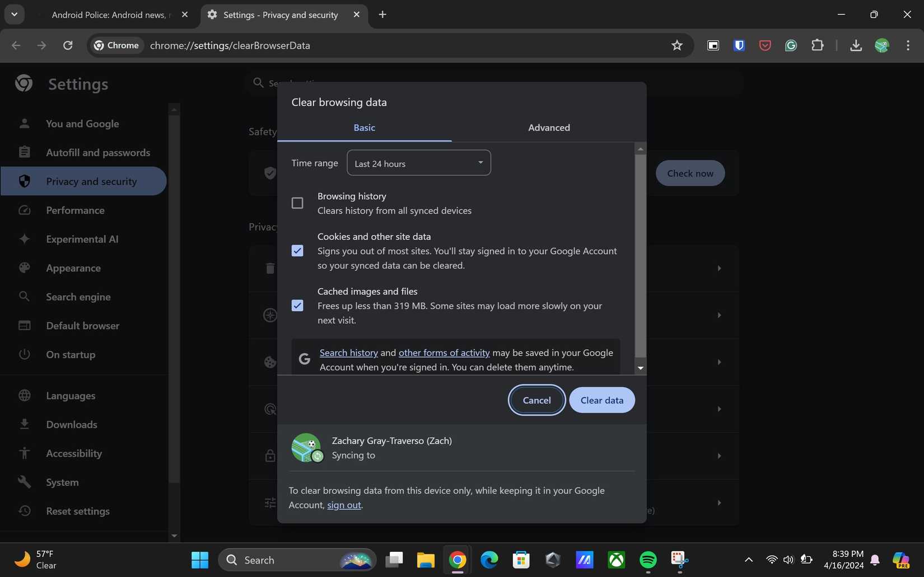Open the Grammarly extension
This screenshot has height=577, width=924.
click(791, 45)
